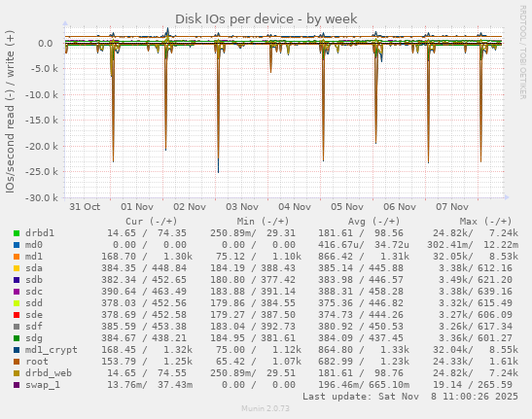Screen dimensions: 532x419
Task: Click the '06 Nov' x-axis label
Action: [400, 207]
